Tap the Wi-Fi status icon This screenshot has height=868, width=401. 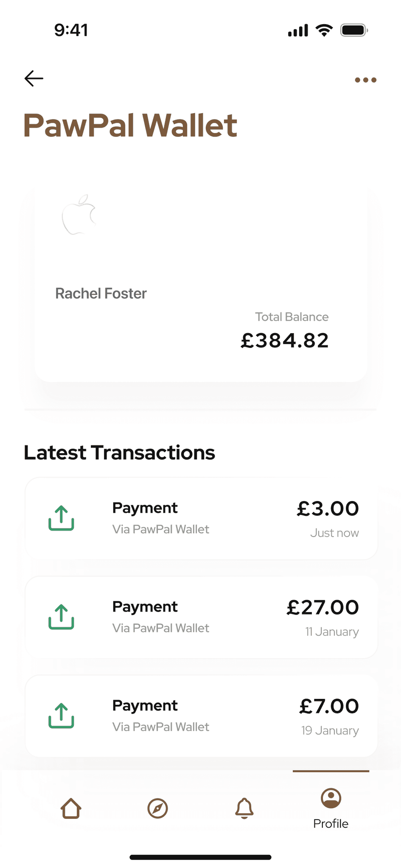[324, 30]
